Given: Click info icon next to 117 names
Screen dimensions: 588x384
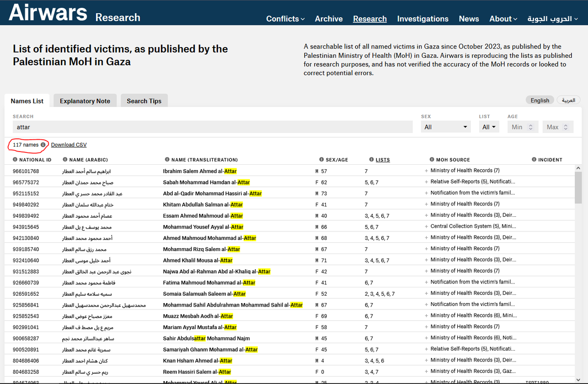Looking at the screenshot, I should [43, 145].
